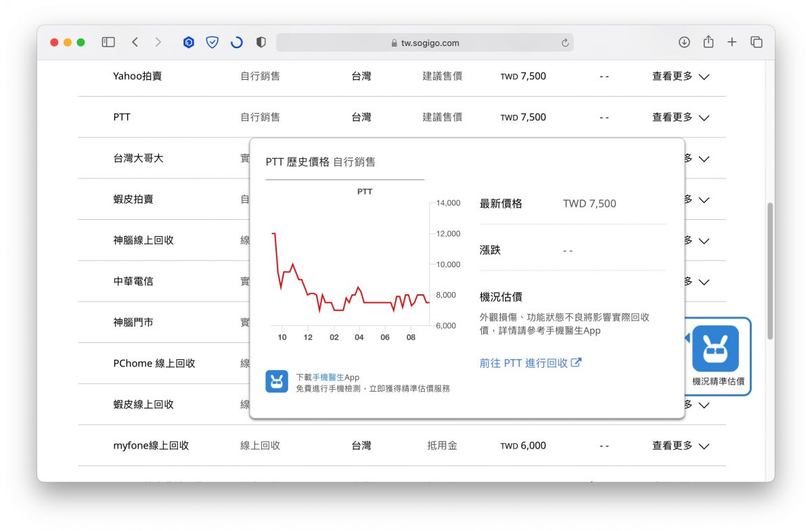Click the chevron in 中華電信 row

[x=704, y=282]
